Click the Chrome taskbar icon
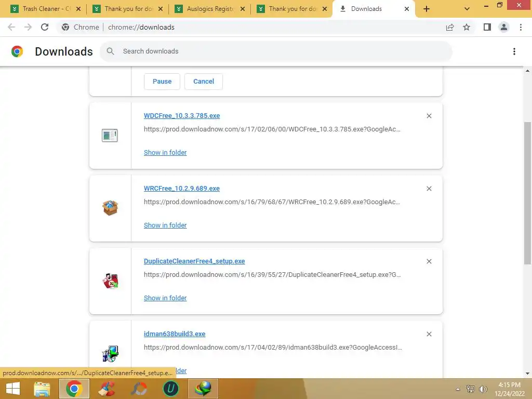The width and height of the screenshot is (532, 399). tap(74, 389)
